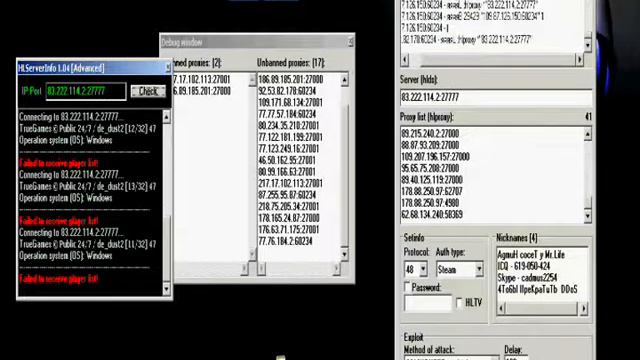Select unbanned proxy 77.123.249.16:27001
640x360 pixels.
[x=289, y=149]
